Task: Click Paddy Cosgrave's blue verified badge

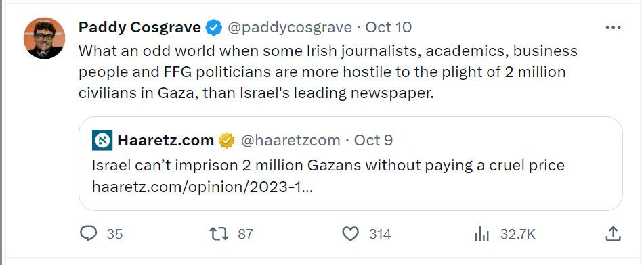Action: 214,28
